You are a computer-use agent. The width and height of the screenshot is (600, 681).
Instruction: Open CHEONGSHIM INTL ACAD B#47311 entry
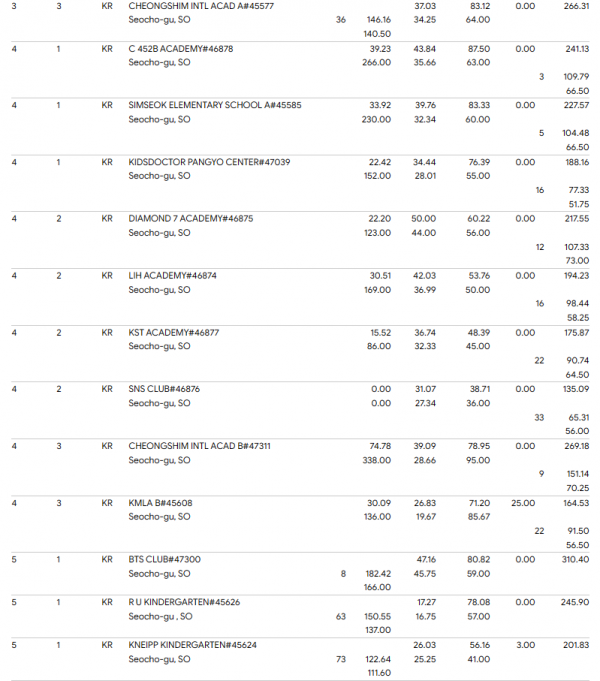pos(199,446)
